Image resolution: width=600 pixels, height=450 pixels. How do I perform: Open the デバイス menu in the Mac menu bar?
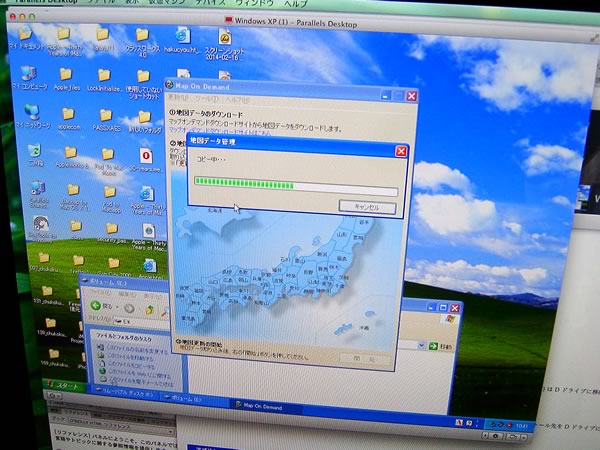coord(210,3)
